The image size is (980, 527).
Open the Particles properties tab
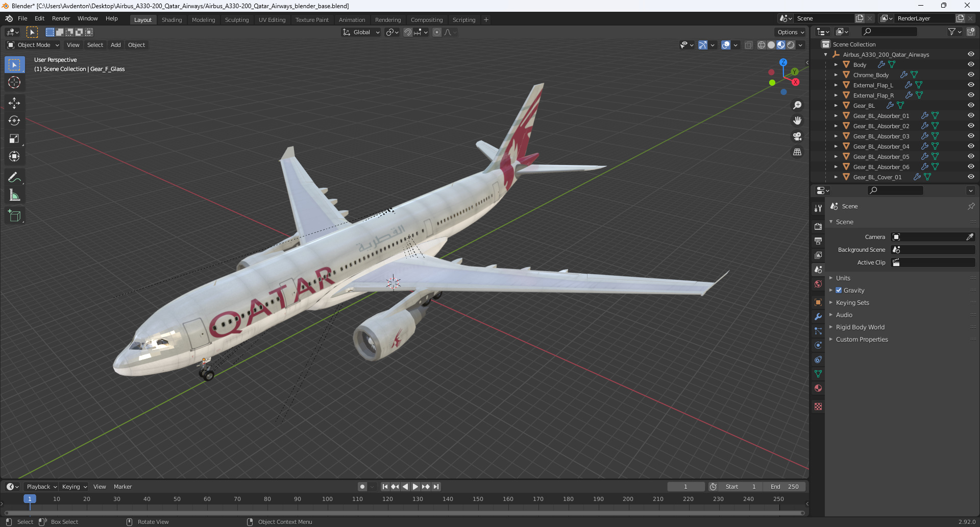[x=818, y=331]
